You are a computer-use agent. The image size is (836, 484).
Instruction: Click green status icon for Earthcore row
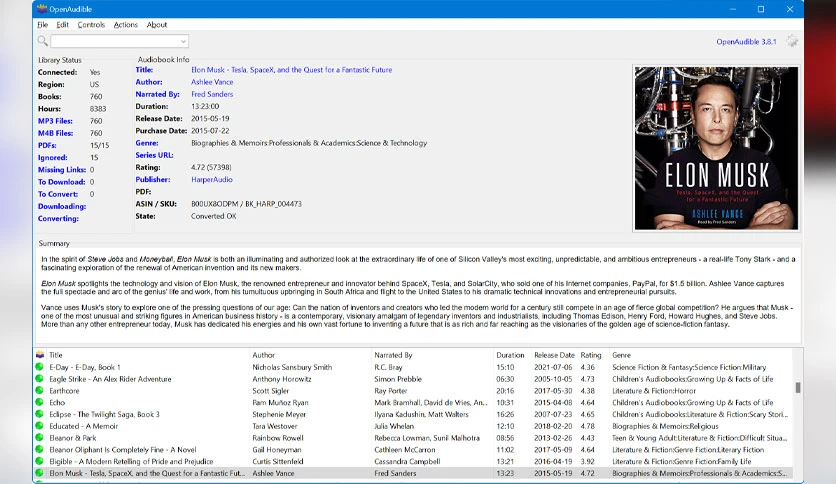tap(39, 390)
